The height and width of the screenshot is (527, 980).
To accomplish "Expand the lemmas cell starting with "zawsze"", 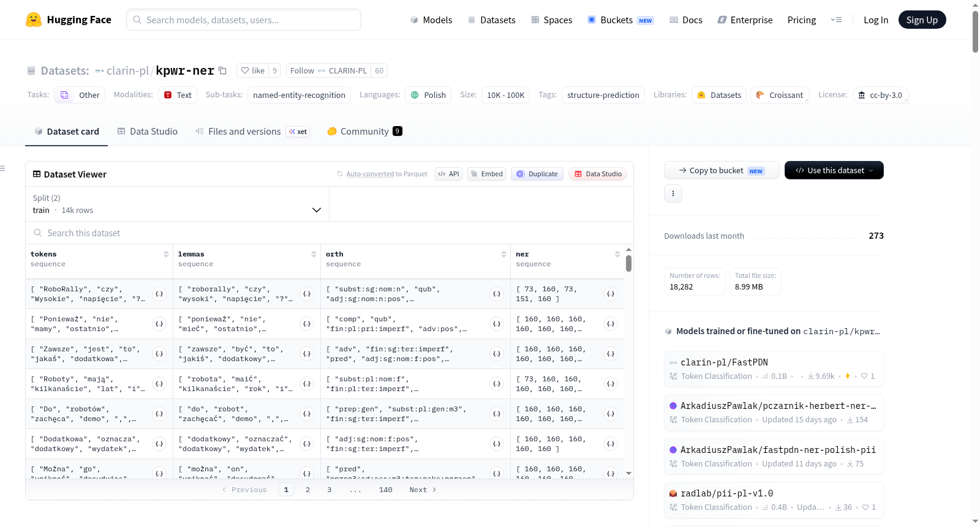I will 307,354.
